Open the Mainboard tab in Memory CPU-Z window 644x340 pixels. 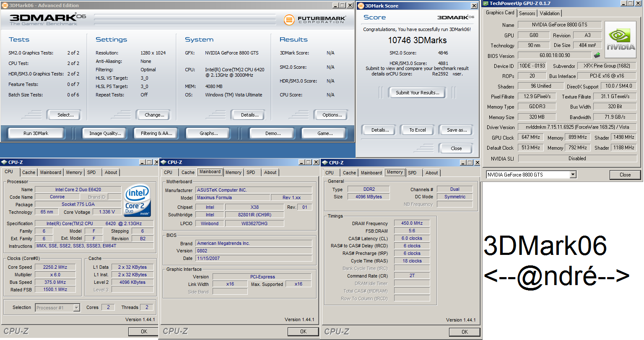(371, 173)
